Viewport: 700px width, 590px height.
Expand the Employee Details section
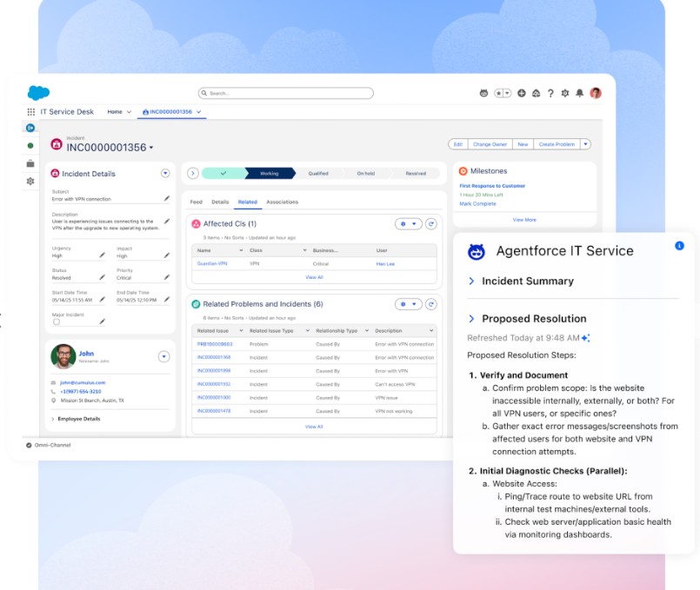(x=53, y=419)
